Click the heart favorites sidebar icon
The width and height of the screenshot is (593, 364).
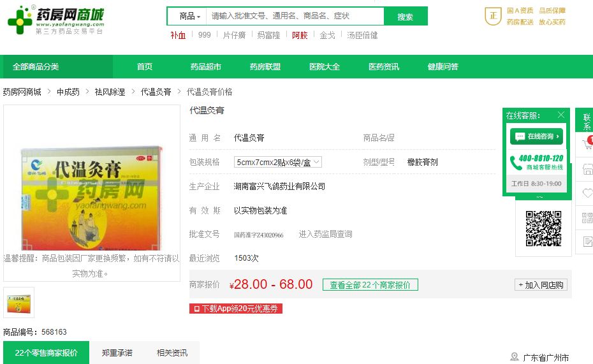587,193
